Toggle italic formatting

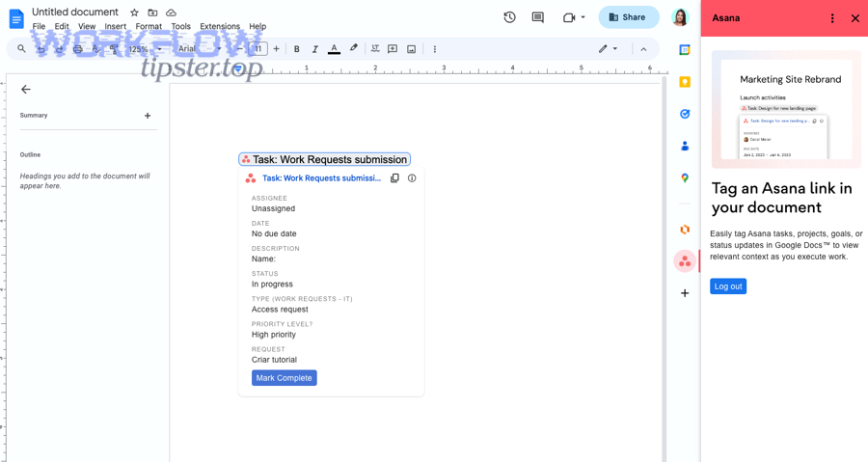tap(314, 48)
